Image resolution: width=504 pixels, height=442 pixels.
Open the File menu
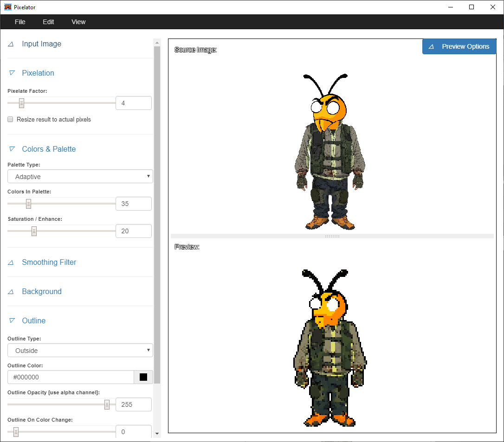[x=20, y=22]
